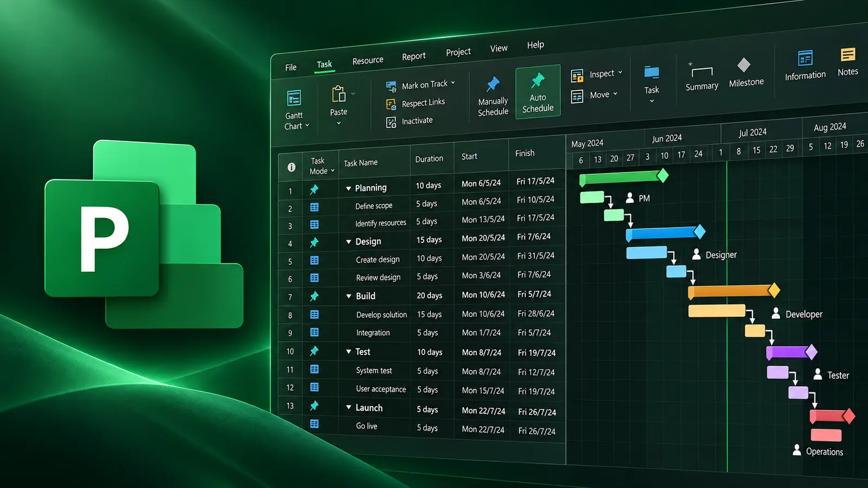Image resolution: width=868 pixels, height=488 pixels.
Task: Open the Gantt Chart dropdown arrow
Action: pyautogui.click(x=307, y=125)
